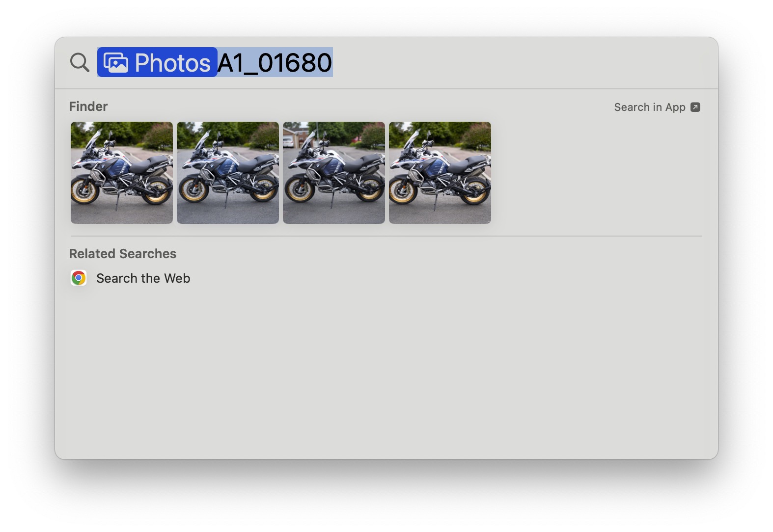Select the third motorcycle photo with house
The height and width of the screenshot is (532, 773).
334,173
